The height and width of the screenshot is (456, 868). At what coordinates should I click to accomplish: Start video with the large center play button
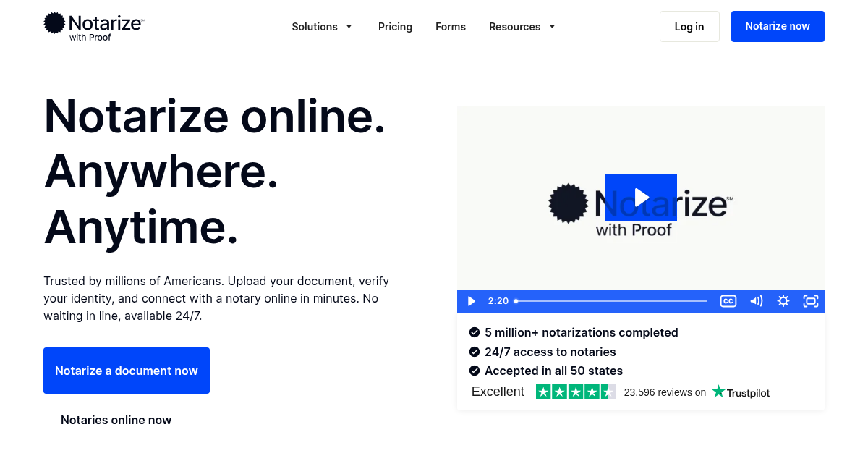(x=641, y=198)
